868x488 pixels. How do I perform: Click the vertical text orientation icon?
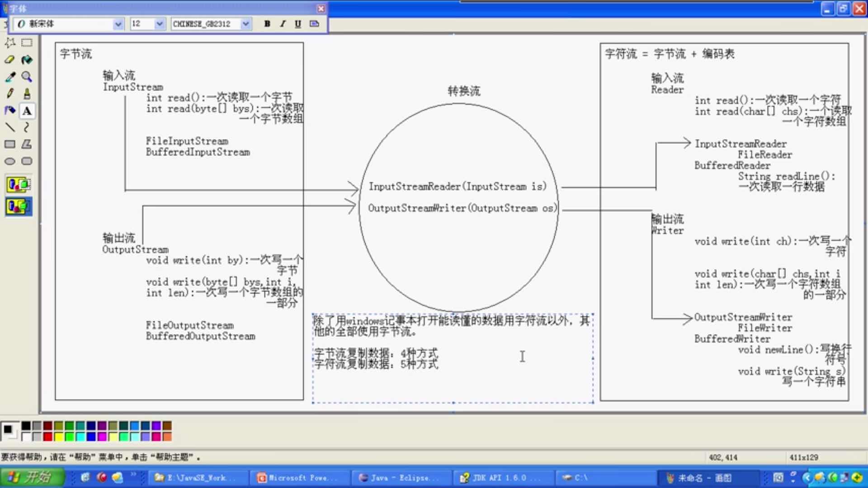click(x=314, y=24)
